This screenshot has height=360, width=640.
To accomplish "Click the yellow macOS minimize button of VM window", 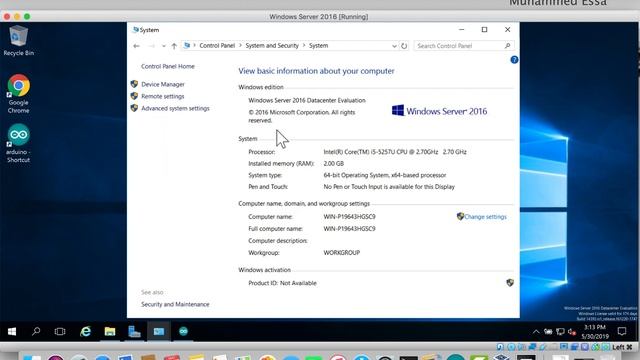I will pos(17,16).
